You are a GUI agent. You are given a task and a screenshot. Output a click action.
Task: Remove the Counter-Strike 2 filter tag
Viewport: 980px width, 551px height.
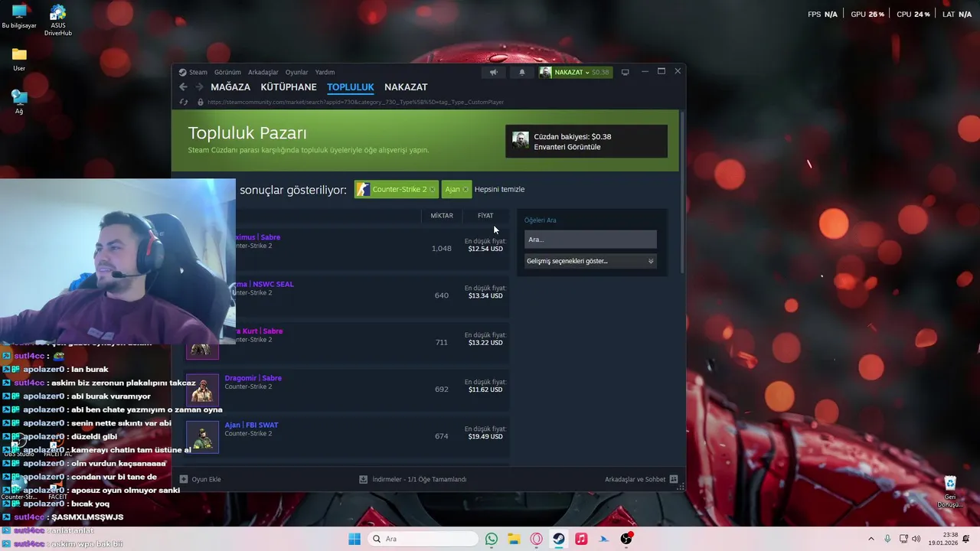[x=432, y=190]
